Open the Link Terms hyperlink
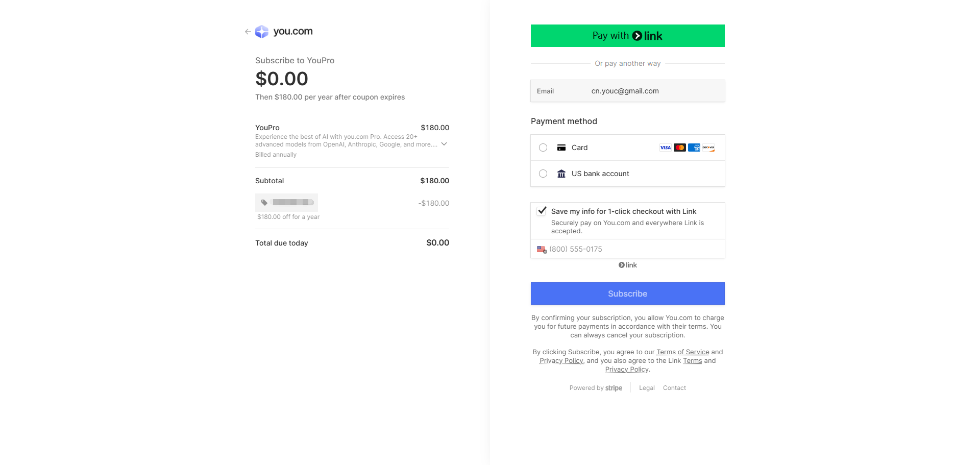 point(693,361)
